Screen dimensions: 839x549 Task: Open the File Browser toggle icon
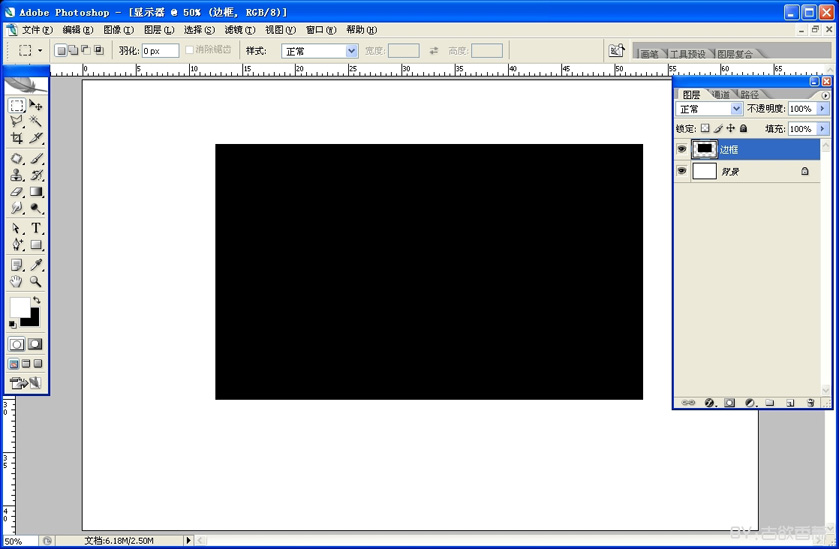616,51
